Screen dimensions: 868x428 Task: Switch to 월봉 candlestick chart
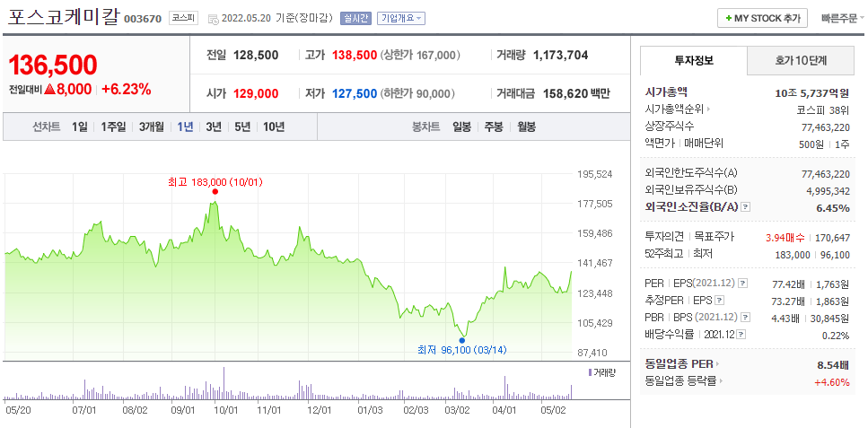click(526, 127)
